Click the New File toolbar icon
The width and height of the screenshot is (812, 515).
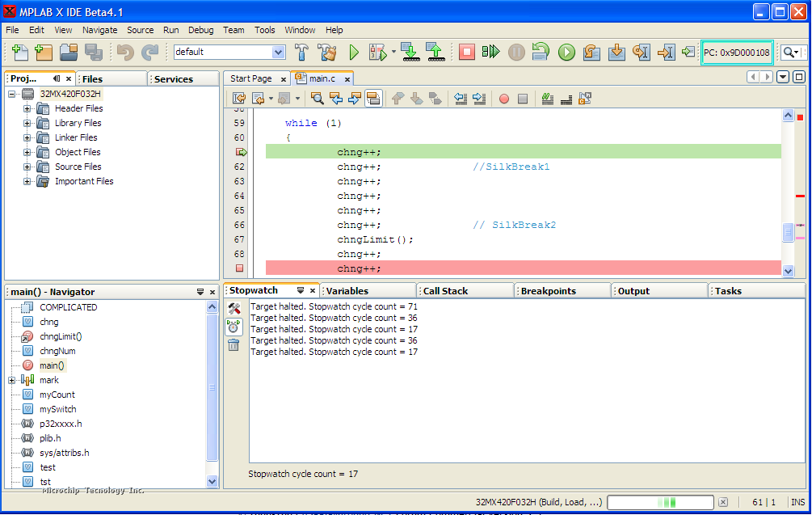point(19,53)
